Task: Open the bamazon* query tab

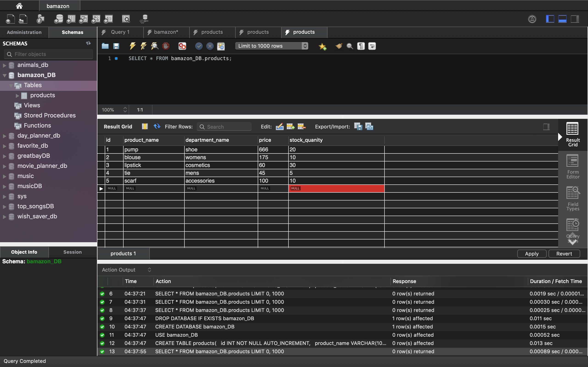Action: coord(166,32)
